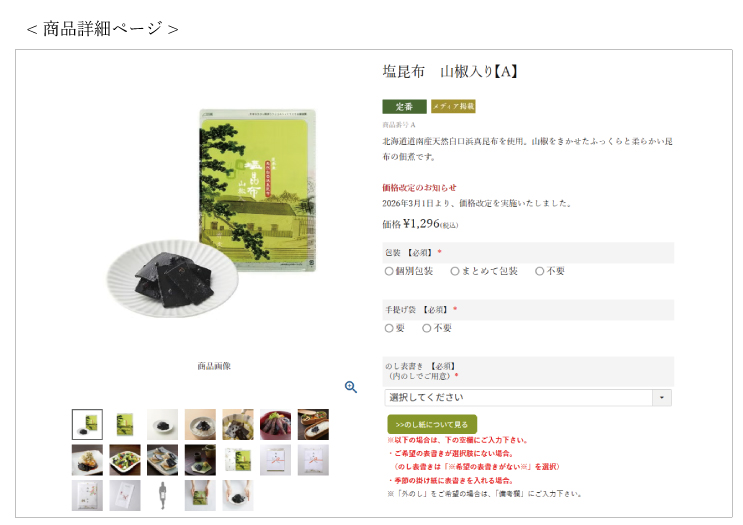
Task: Select the 個別包装 radio button
Action: pos(389,271)
